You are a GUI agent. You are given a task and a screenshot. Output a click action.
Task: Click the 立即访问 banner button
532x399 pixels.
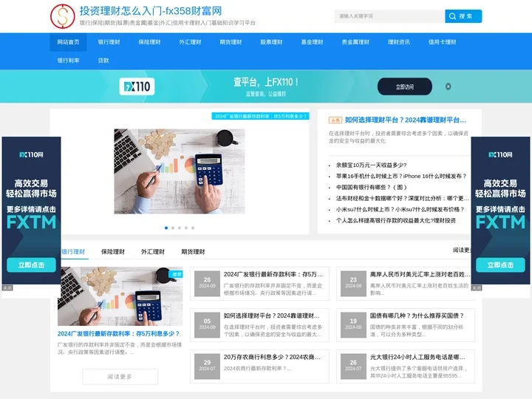tap(405, 87)
